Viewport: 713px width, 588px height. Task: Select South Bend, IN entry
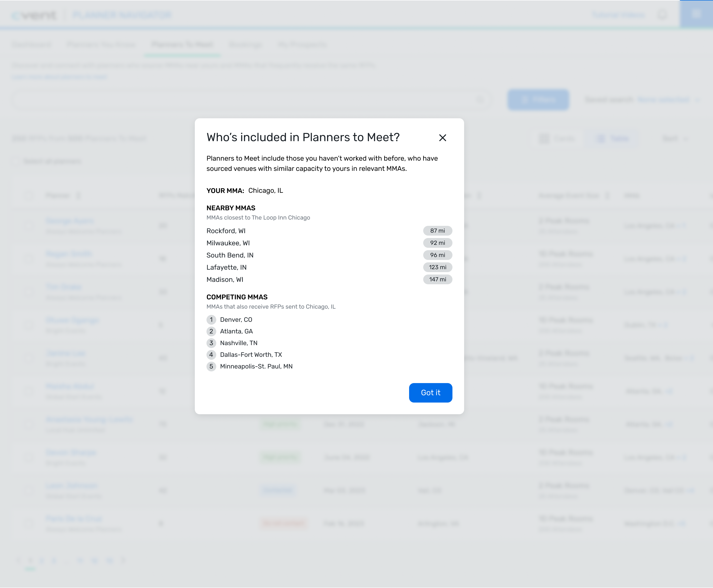click(x=230, y=255)
